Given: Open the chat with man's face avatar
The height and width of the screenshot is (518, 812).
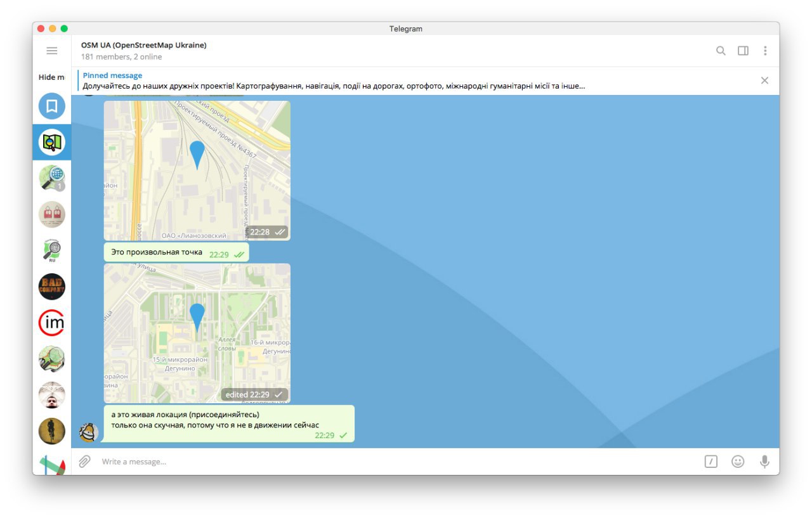Looking at the screenshot, I should (52, 395).
